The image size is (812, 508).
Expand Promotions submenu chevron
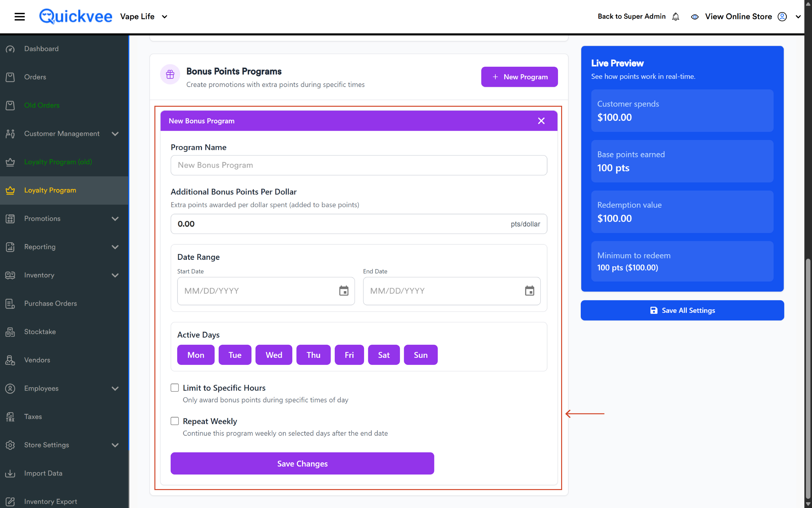[115, 219]
